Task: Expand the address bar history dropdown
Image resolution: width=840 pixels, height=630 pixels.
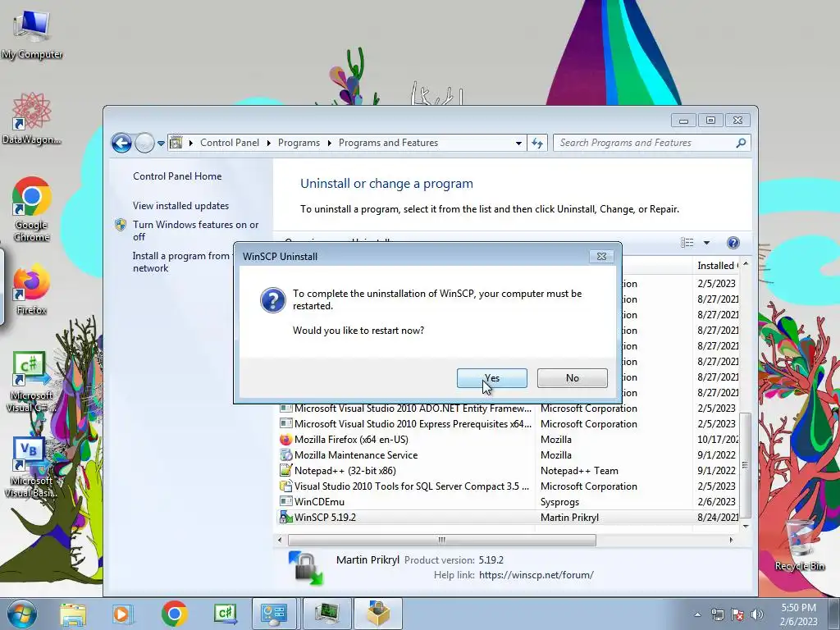Action: click(x=518, y=143)
